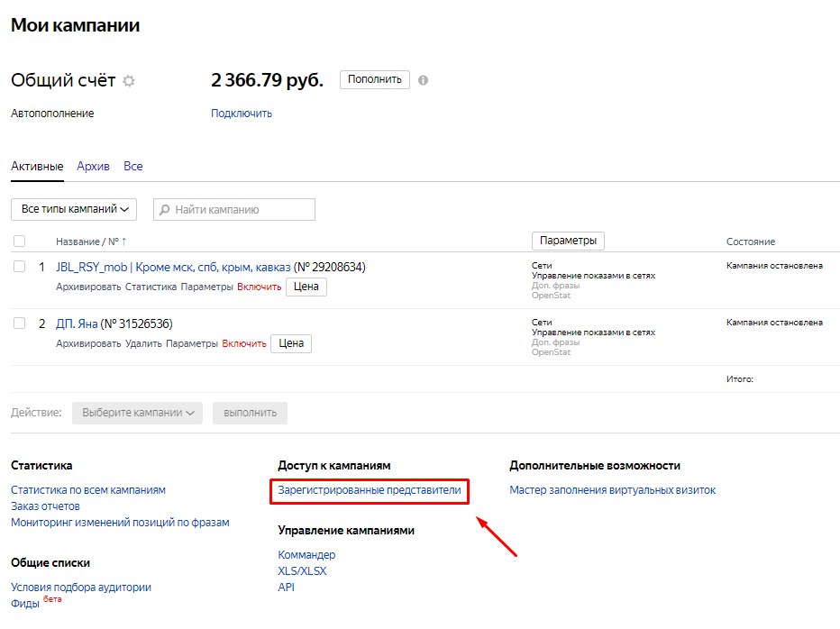The width and height of the screenshot is (840, 629).
Task: Open the Активные tab
Action: tap(37, 167)
